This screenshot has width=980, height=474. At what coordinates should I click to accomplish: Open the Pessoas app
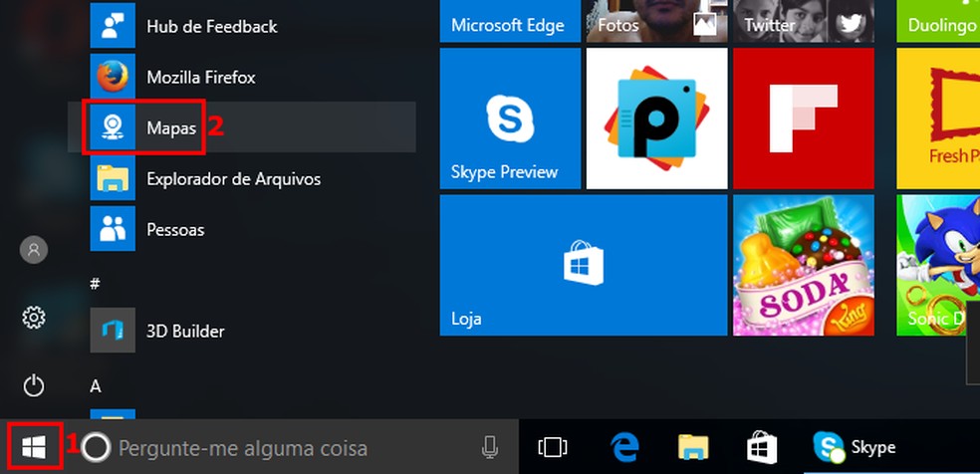coord(241,229)
